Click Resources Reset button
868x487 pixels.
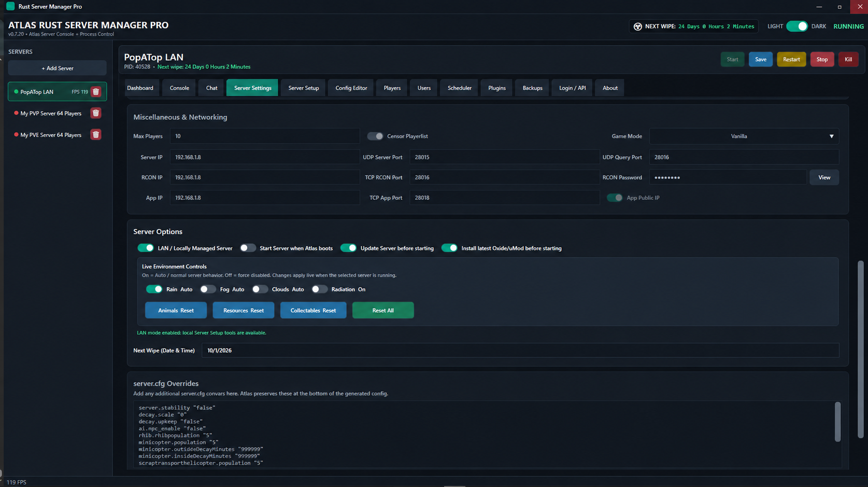pyautogui.click(x=244, y=311)
